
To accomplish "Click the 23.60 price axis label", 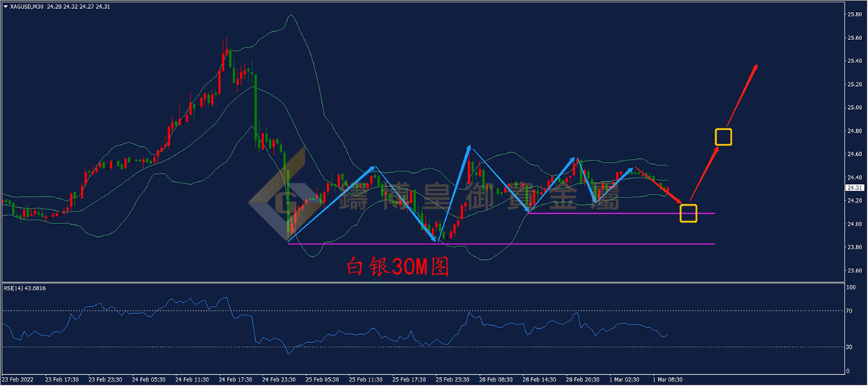I will 853,270.
